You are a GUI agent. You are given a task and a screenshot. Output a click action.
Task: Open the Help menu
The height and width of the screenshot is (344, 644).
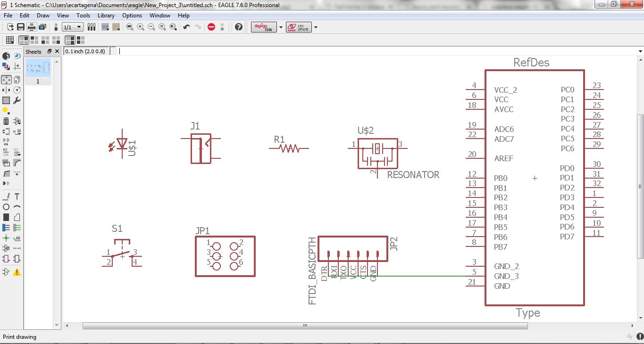click(184, 16)
